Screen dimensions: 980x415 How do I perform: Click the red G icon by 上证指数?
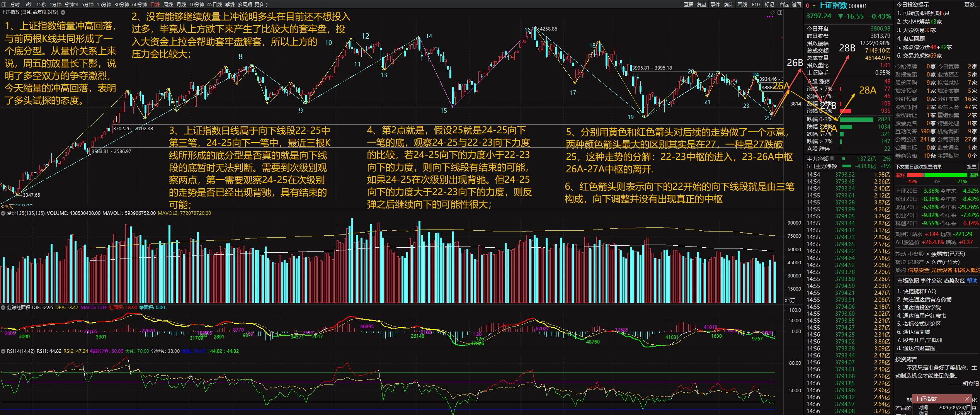point(807,5)
